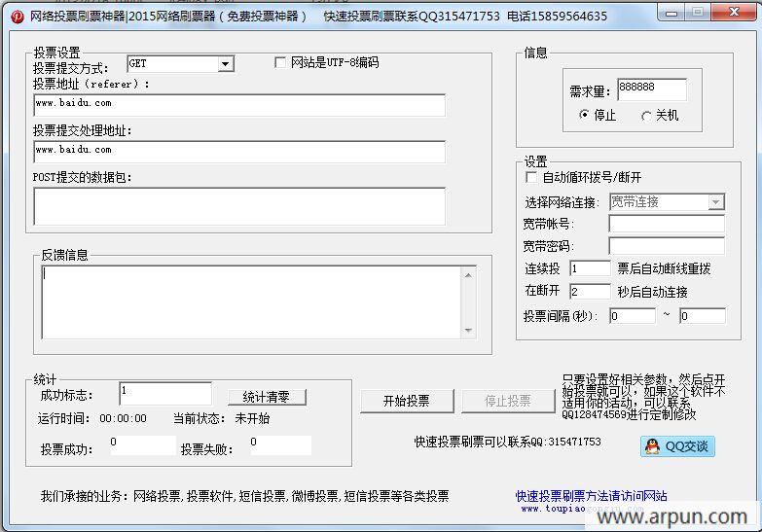The width and height of the screenshot is (762, 532).
Task: Click the 宽带帐号 input field
Action: (x=667, y=225)
